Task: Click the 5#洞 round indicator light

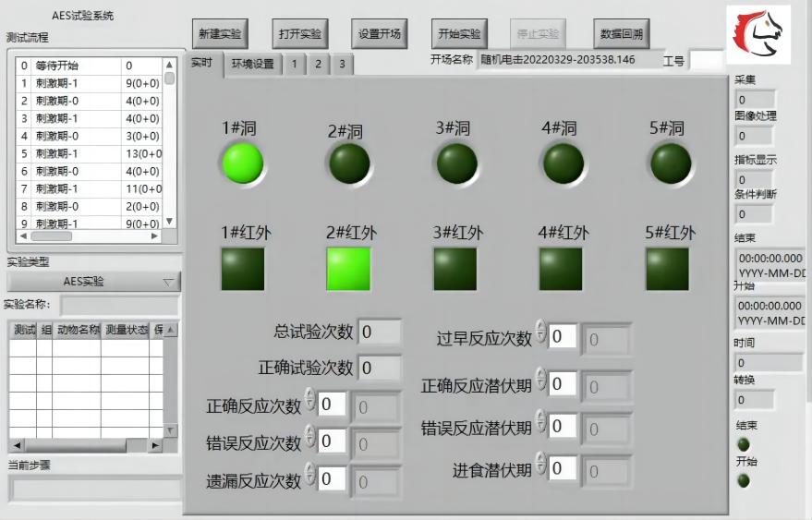Action: click(x=670, y=163)
